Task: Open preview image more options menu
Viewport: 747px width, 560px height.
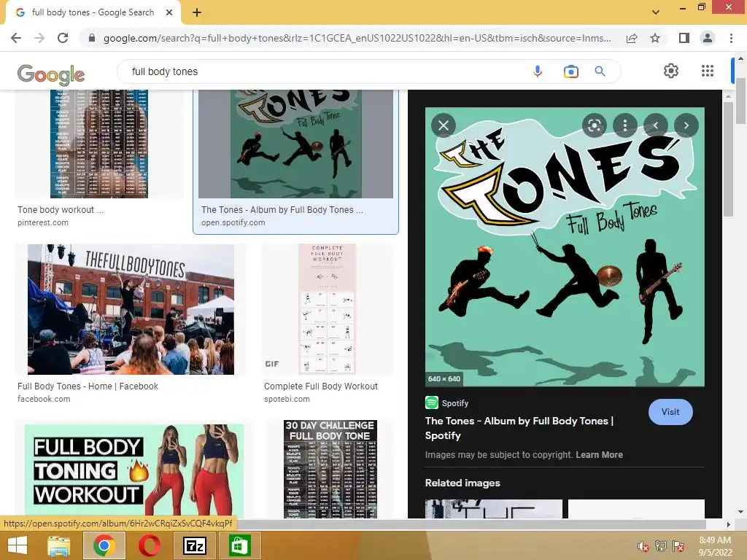Action: [x=624, y=125]
